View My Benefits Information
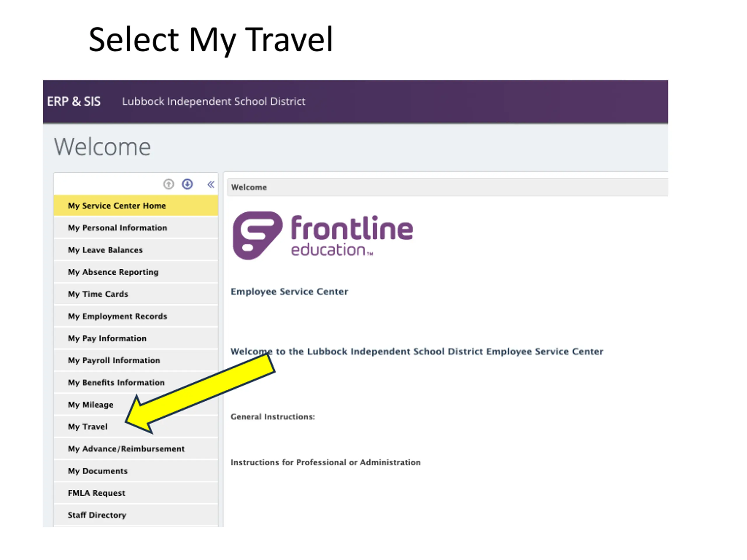The width and height of the screenshot is (747, 560). [136, 382]
